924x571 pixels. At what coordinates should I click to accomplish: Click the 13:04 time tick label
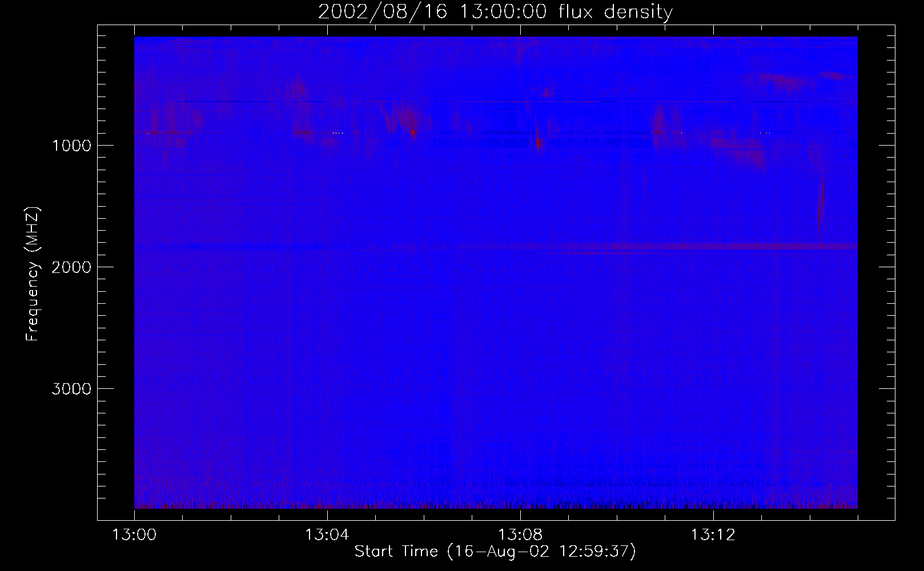[327, 535]
